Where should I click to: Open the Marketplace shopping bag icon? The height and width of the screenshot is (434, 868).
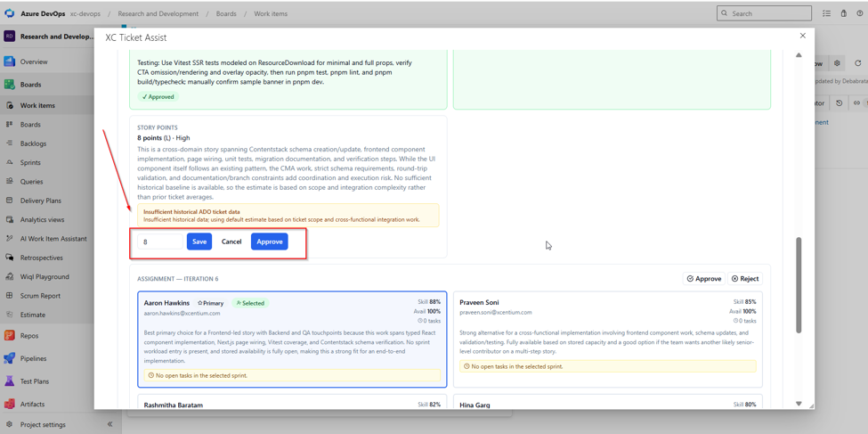tap(844, 13)
